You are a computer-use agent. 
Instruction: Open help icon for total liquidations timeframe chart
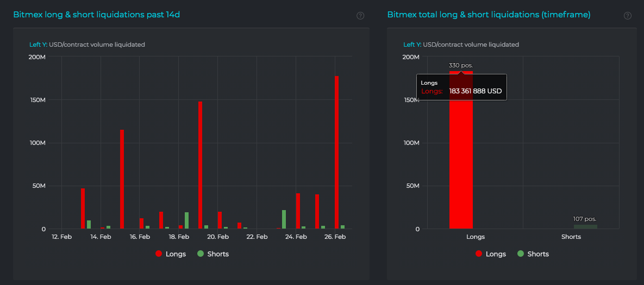tap(628, 16)
